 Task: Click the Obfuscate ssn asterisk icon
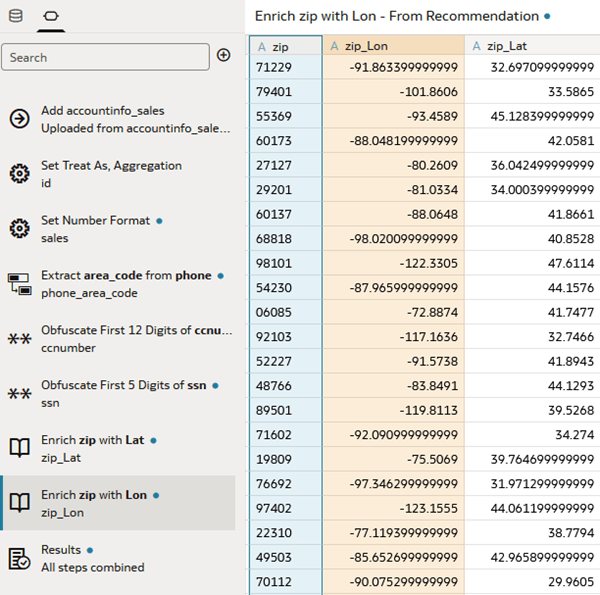18,394
